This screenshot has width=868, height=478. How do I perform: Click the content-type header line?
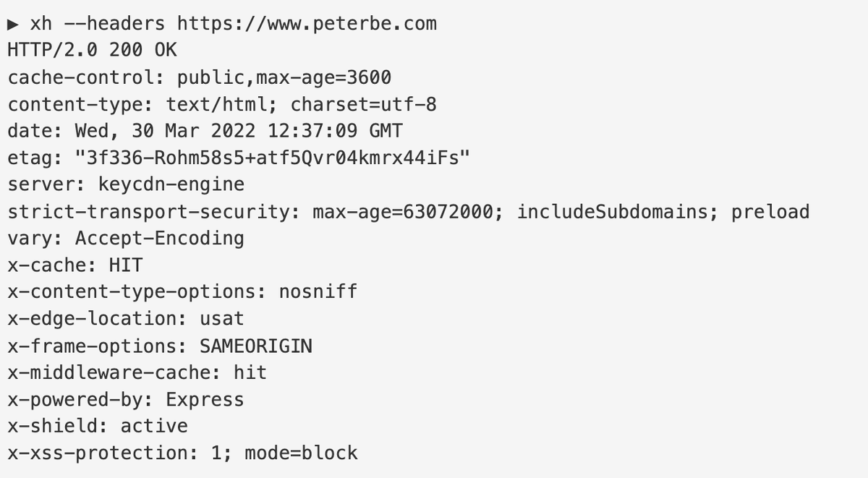pyautogui.click(x=222, y=104)
